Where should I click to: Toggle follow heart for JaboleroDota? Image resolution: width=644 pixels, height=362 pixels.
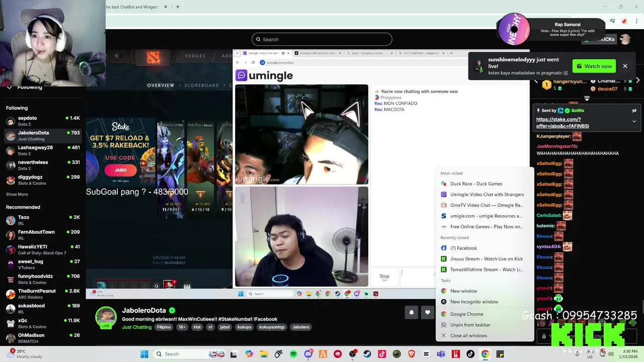(x=428, y=312)
